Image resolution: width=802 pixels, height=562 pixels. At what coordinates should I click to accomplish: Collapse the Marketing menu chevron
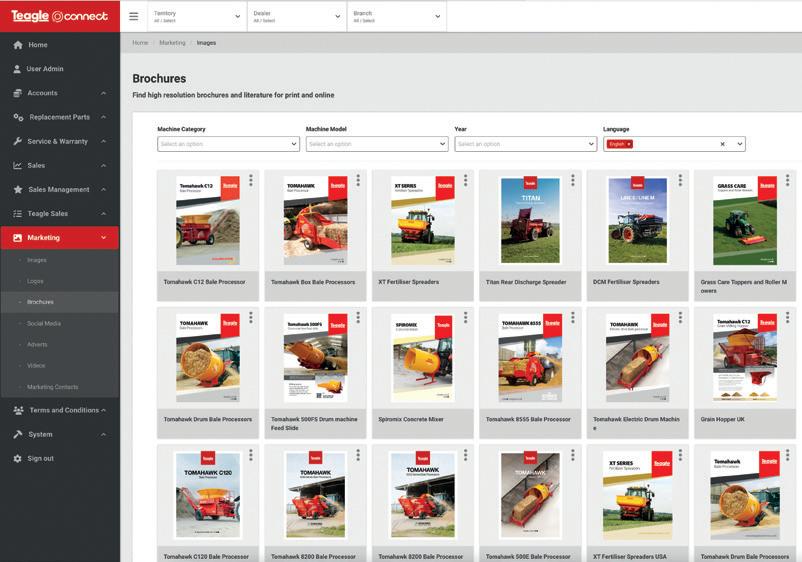coord(103,238)
